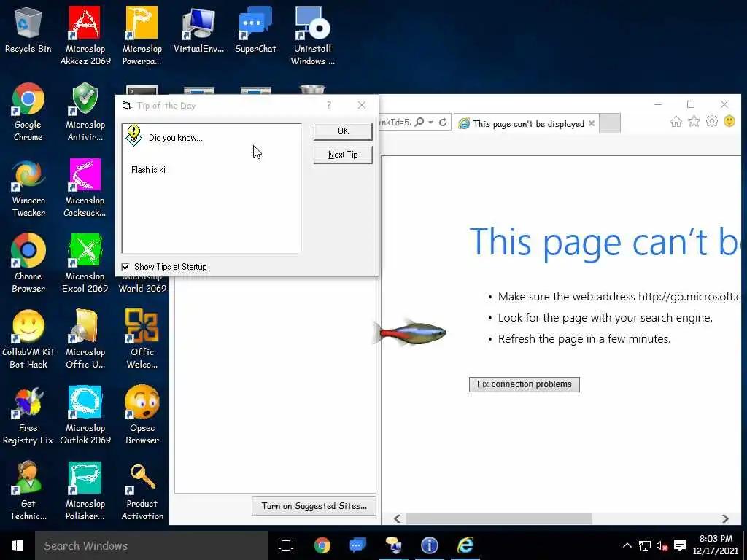The height and width of the screenshot is (560, 747).
Task: Open the Product Activation key icon
Action: click(x=142, y=491)
